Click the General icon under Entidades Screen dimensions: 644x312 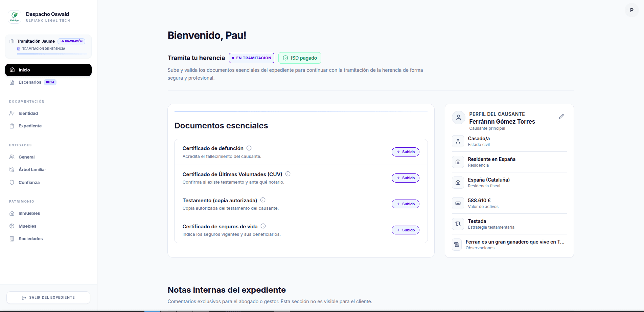(x=12, y=157)
